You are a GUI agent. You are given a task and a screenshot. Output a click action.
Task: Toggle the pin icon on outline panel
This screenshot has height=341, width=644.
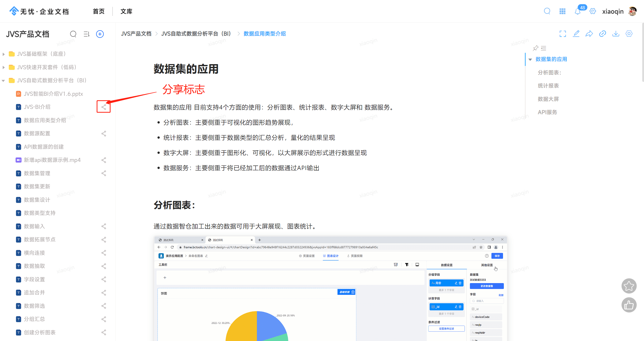click(x=535, y=48)
